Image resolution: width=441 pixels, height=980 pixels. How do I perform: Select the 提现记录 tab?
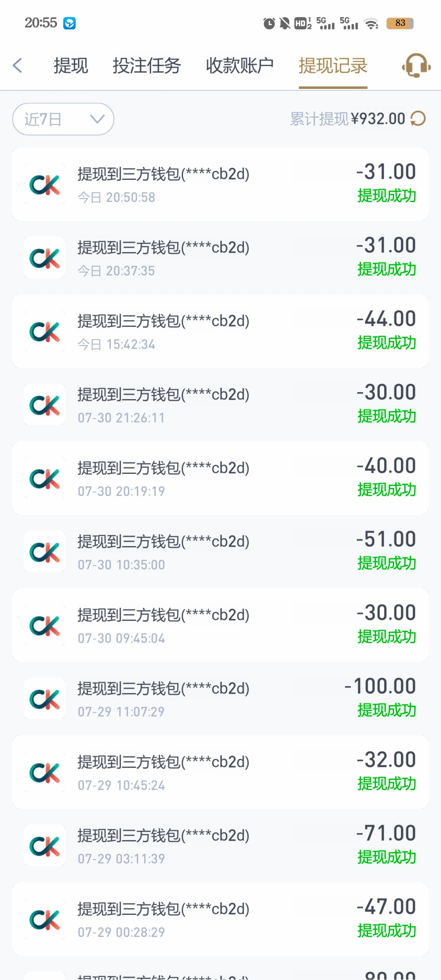pyautogui.click(x=333, y=66)
